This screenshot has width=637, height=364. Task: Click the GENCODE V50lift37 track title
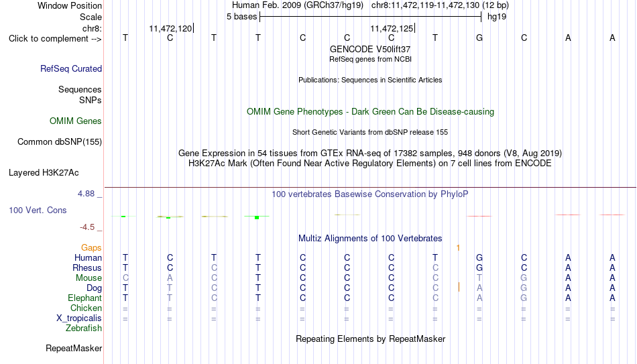370,49
